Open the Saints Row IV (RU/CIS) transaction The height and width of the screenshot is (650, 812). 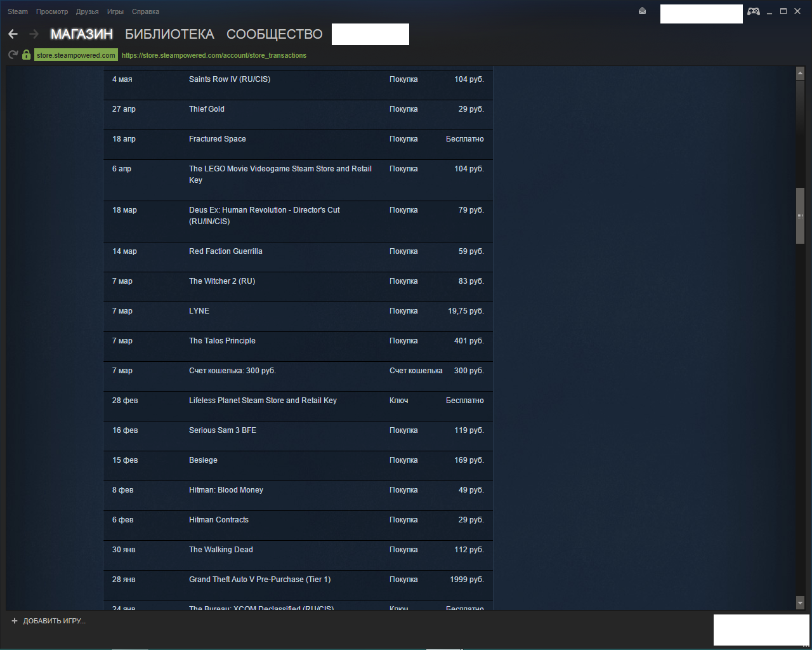pos(298,84)
